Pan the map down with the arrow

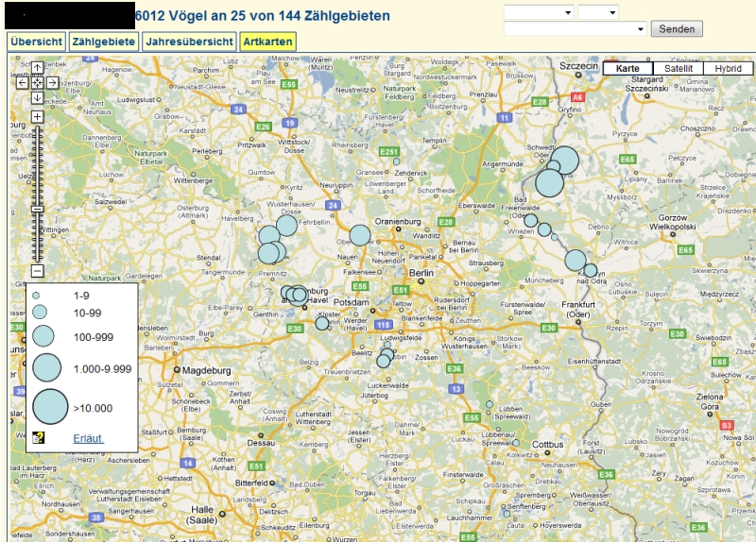pos(37,98)
